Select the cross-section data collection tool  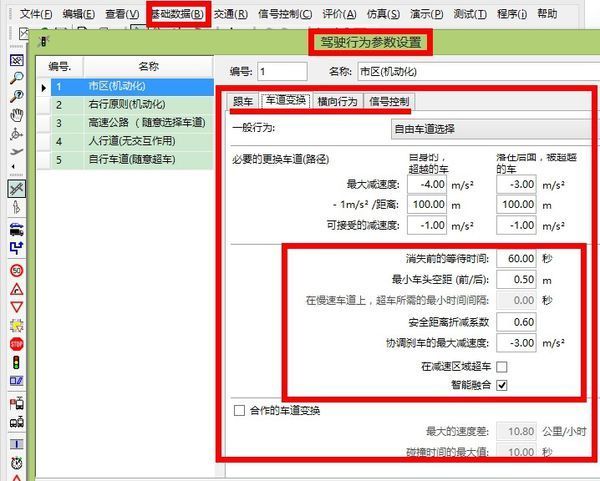[x=16, y=444]
